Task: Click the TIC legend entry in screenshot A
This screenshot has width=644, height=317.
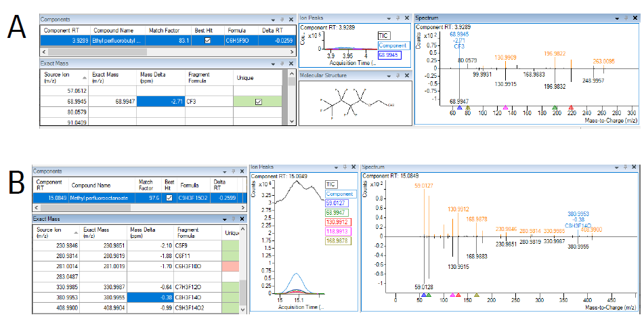Action: click(x=383, y=36)
